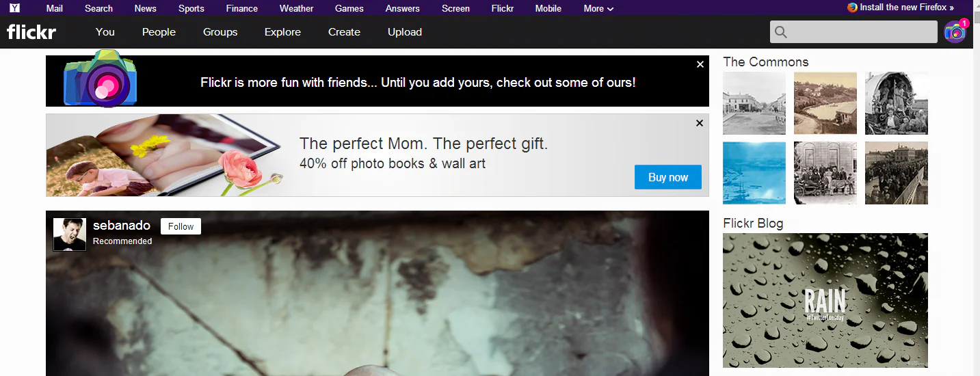Image resolution: width=980 pixels, height=376 pixels.
Task: Open the Groups menu
Action: 220,32
